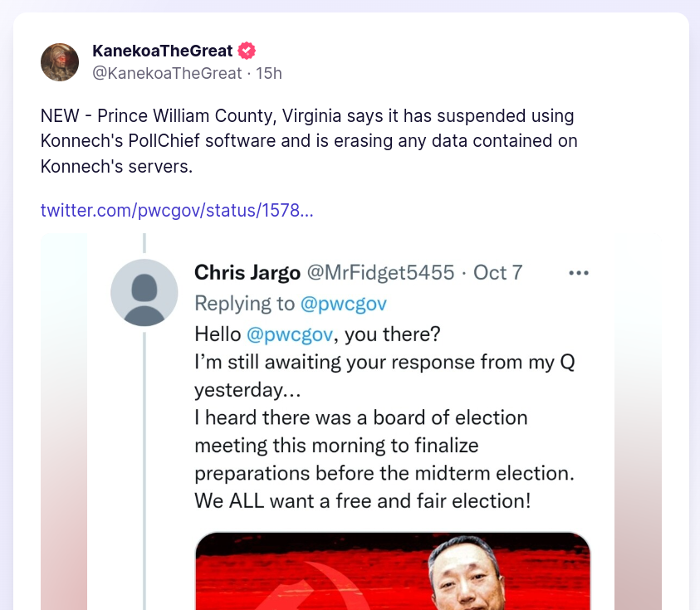The height and width of the screenshot is (610, 700).
Task: Click the thread line below Chris Jargo's avatar
Action: pyautogui.click(x=144, y=471)
